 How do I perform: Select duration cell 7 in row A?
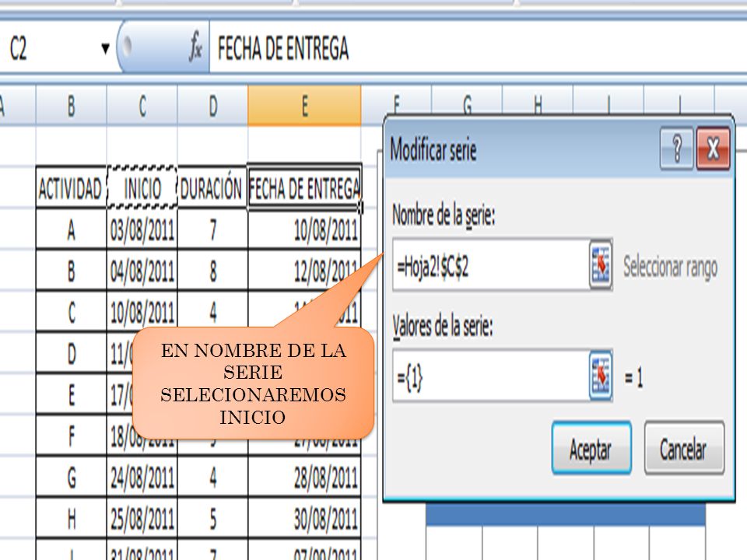point(212,229)
